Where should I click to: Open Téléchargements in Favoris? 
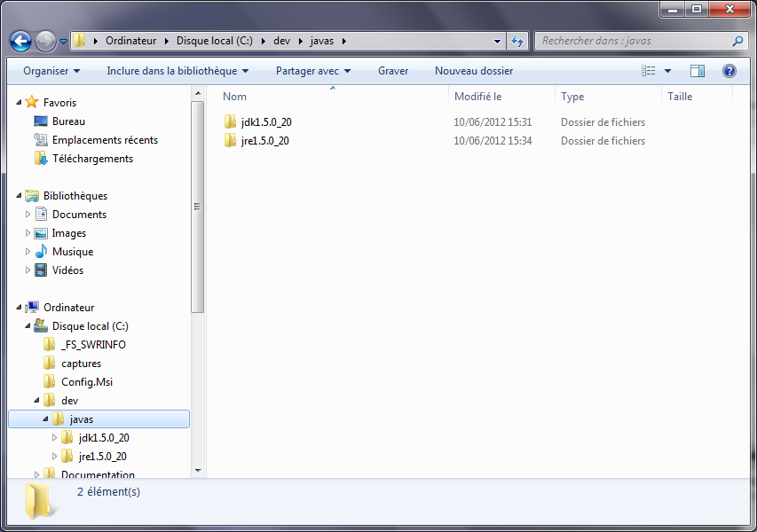(92, 159)
